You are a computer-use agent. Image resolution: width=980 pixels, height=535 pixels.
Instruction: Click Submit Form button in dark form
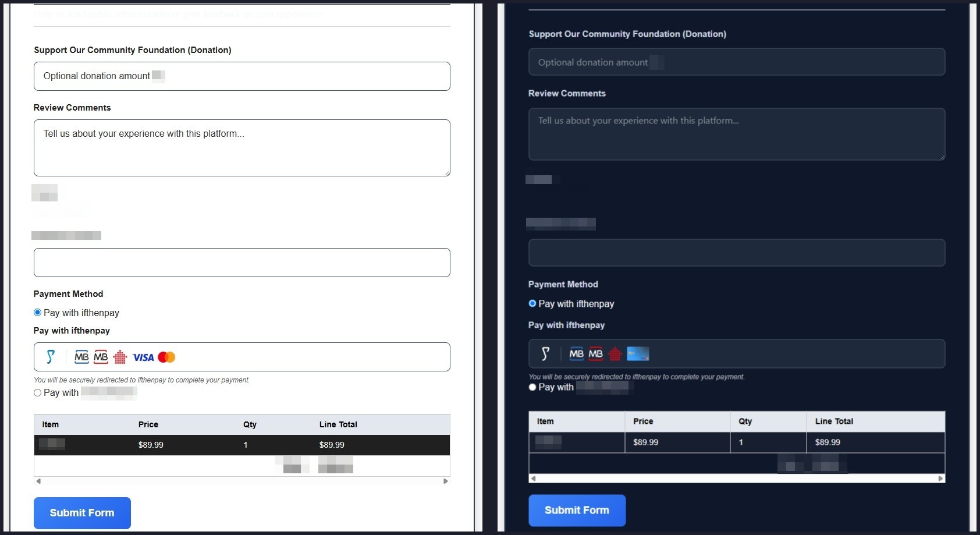pyautogui.click(x=577, y=510)
